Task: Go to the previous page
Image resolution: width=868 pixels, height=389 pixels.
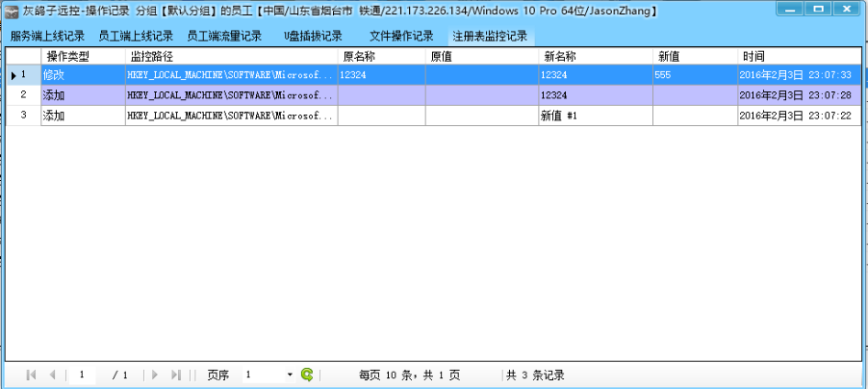Action: click(52, 375)
